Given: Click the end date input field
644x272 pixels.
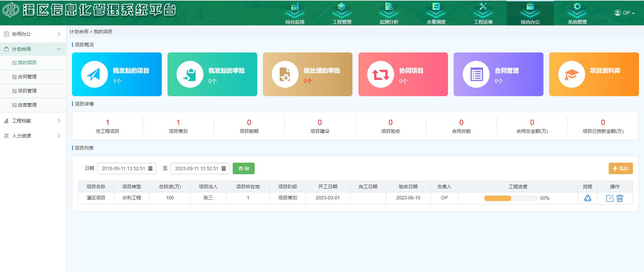Looking at the screenshot, I should pos(196,168).
